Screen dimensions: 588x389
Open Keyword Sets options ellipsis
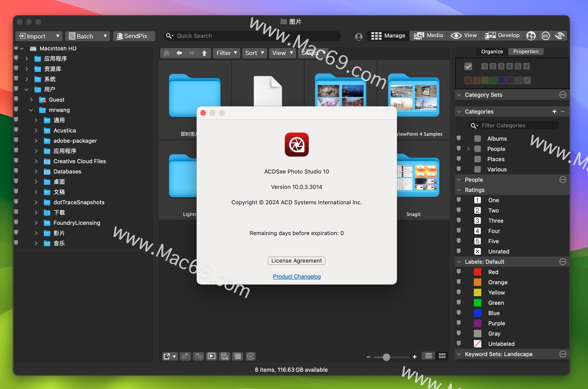[563, 354]
